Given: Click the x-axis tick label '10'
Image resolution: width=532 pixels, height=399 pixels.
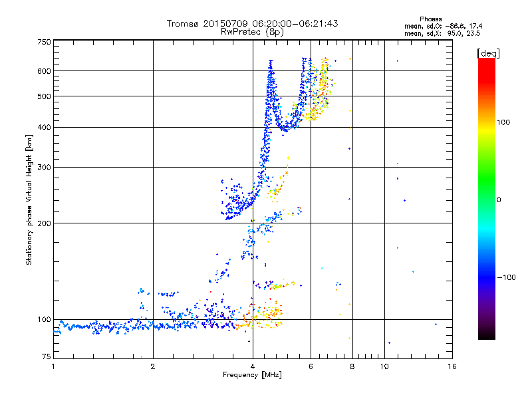Looking at the screenshot, I should 384,366.
